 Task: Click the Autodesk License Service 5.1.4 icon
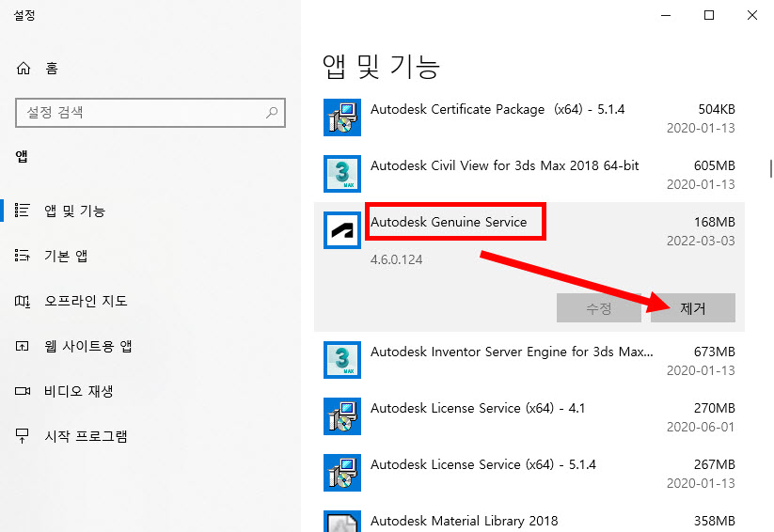coord(342,472)
